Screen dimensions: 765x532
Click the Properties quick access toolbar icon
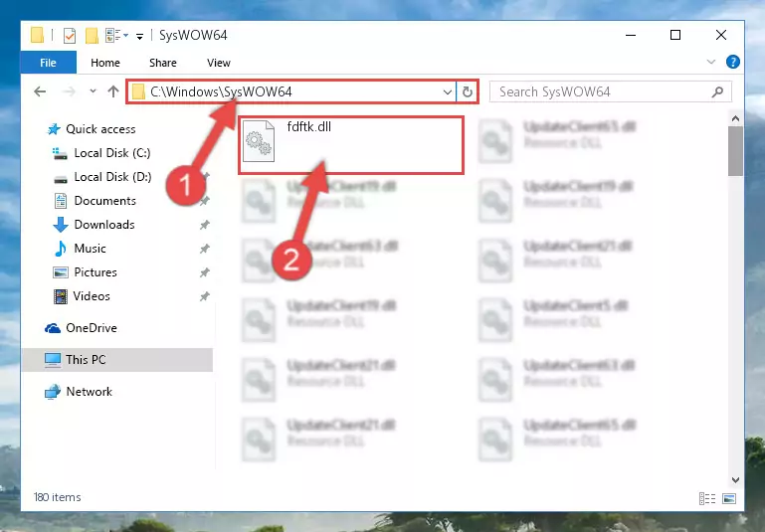pos(70,35)
